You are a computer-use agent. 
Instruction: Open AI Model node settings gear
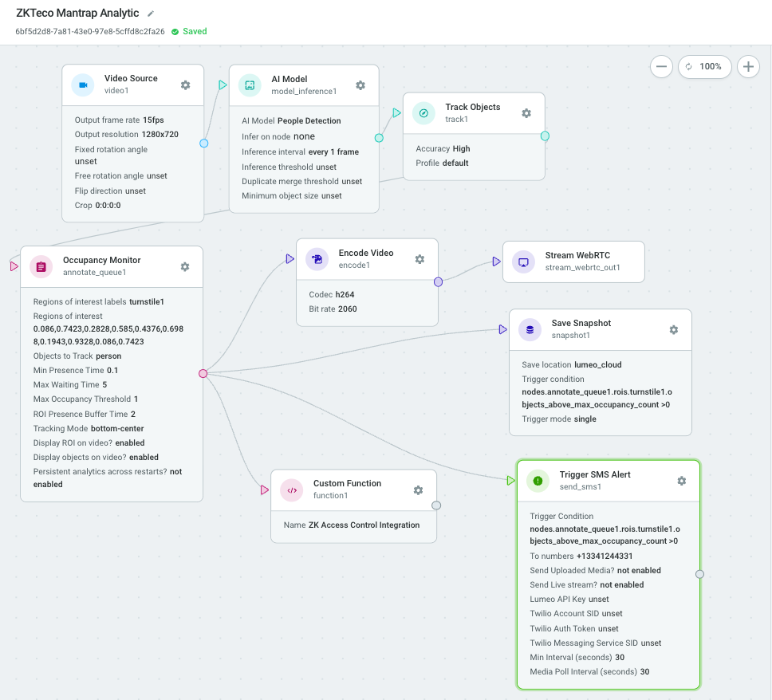pyautogui.click(x=360, y=85)
